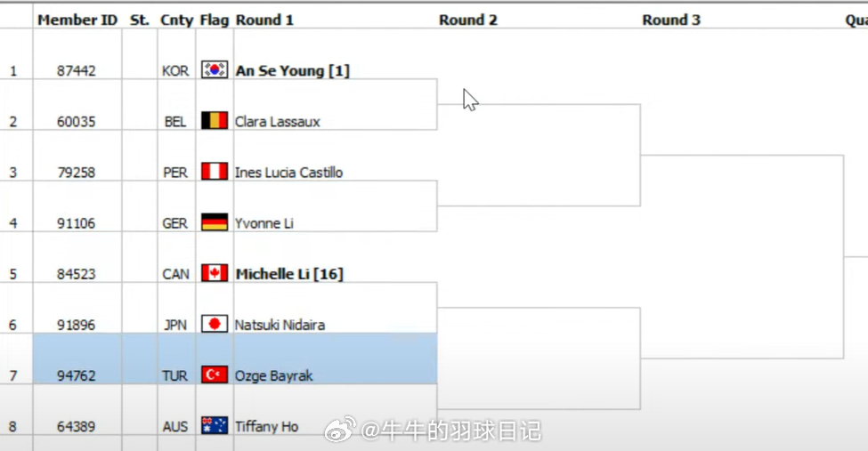Click the Round 3 column header
868x451 pixels.
[671, 20]
